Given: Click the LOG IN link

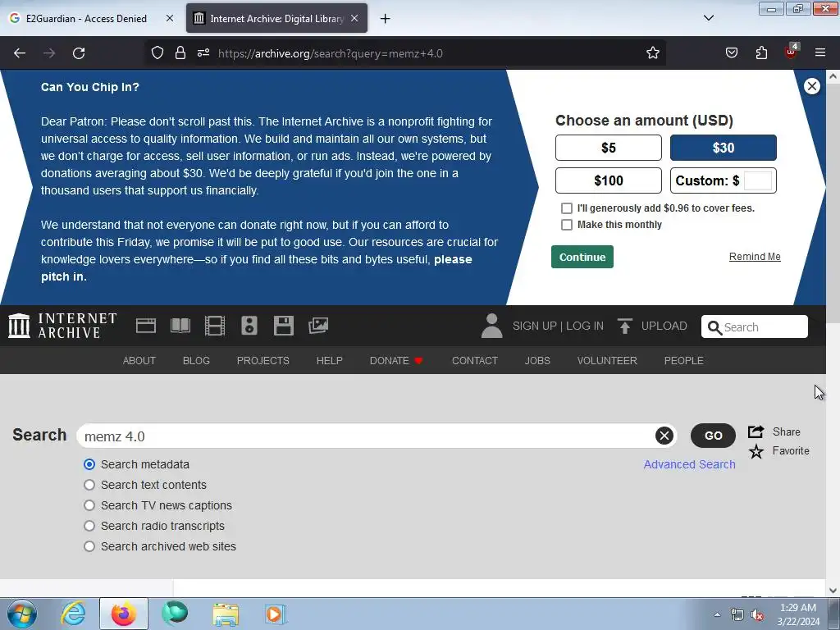Looking at the screenshot, I should tap(585, 326).
